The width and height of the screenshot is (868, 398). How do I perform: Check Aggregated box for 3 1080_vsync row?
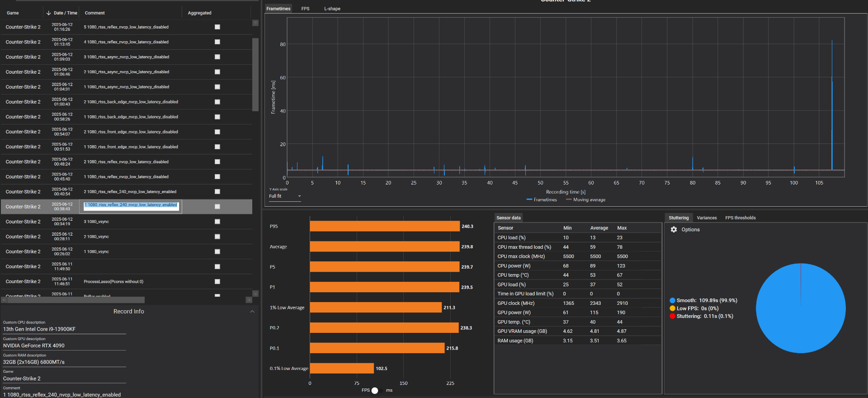tap(217, 222)
